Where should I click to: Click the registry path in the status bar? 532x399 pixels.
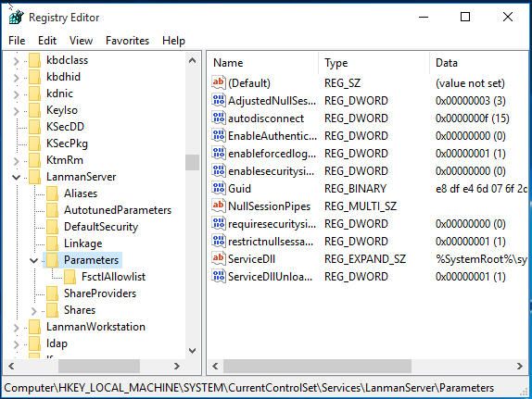248,388
